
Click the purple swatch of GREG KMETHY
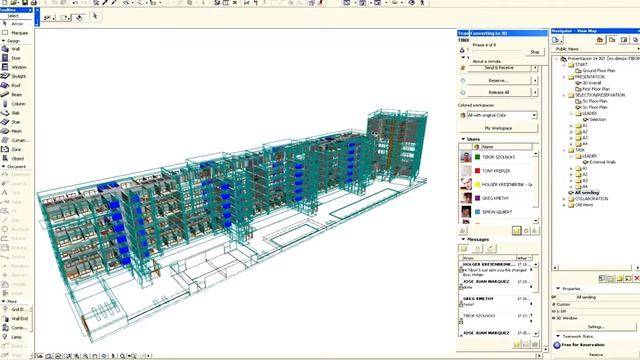477,198
